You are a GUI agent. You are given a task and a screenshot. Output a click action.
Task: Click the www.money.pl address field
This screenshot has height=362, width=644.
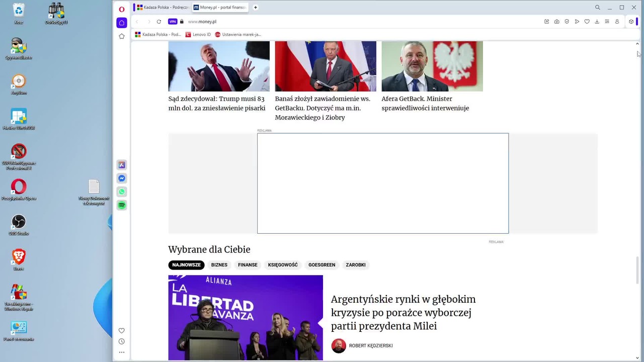(352, 22)
